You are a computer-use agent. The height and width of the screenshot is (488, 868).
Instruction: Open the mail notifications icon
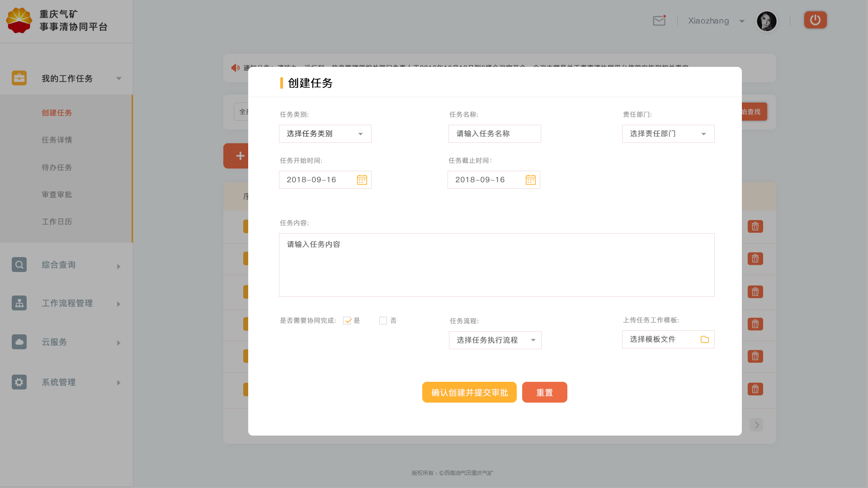coord(659,21)
